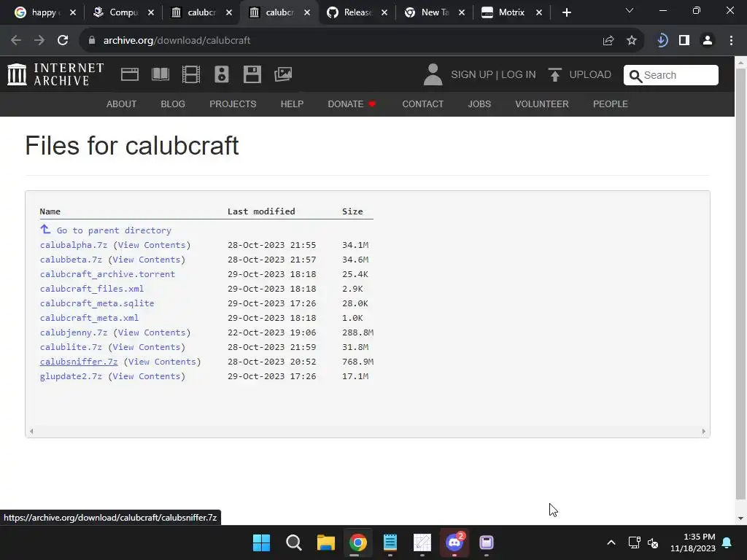747x560 pixels.
Task: Click the UPLOAD link text
Action: [590, 75]
